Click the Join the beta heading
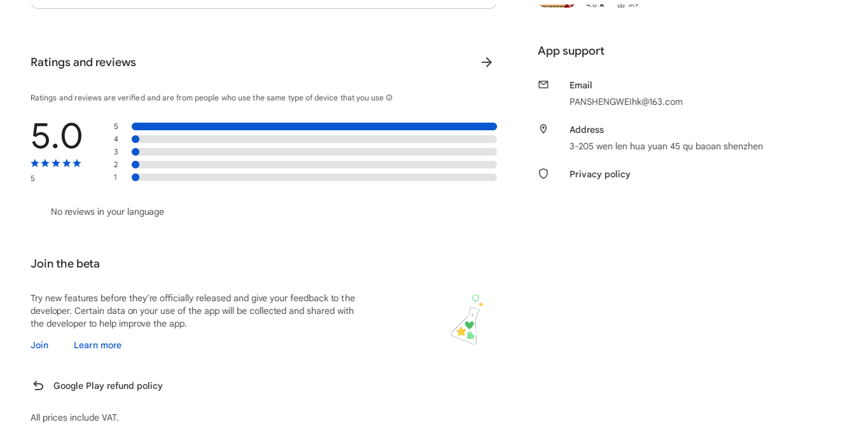The height and width of the screenshot is (441, 868). tap(65, 264)
